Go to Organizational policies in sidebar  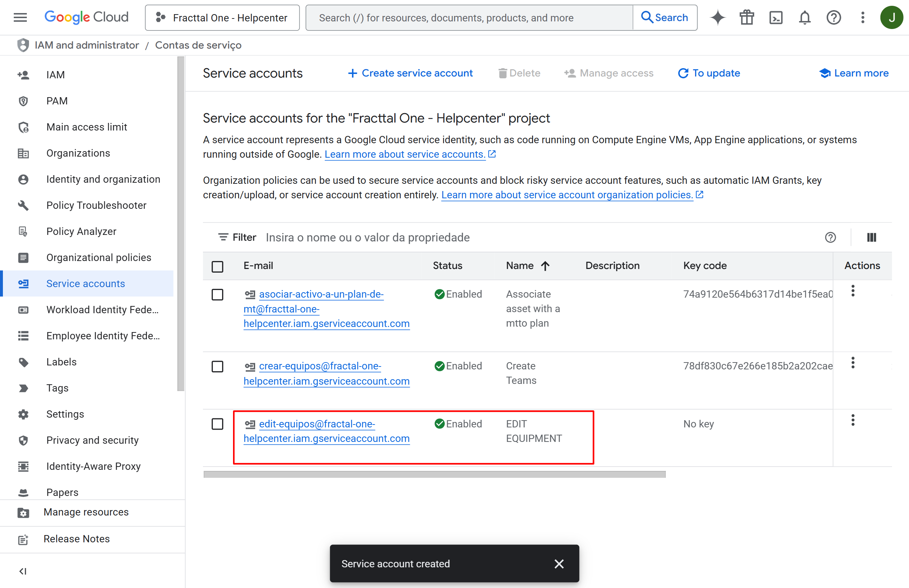click(x=99, y=258)
